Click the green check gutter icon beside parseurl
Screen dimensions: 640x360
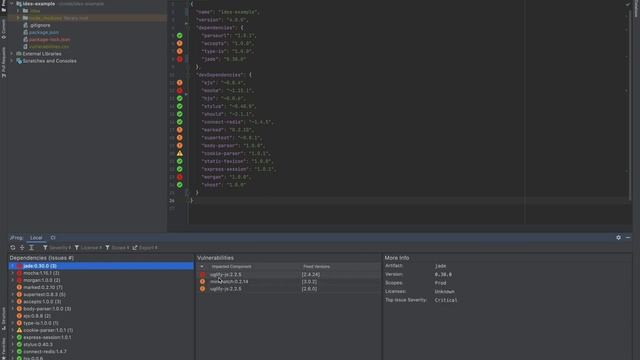point(180,36)
